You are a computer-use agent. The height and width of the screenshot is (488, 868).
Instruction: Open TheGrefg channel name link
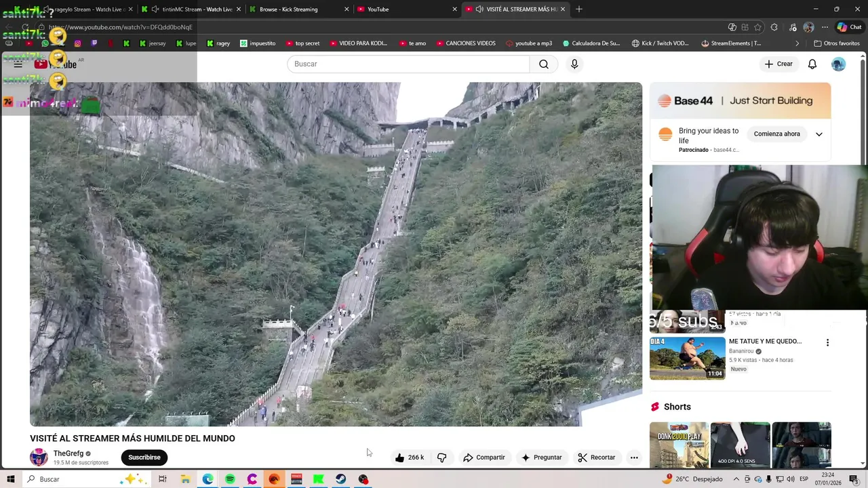[68, 453]
